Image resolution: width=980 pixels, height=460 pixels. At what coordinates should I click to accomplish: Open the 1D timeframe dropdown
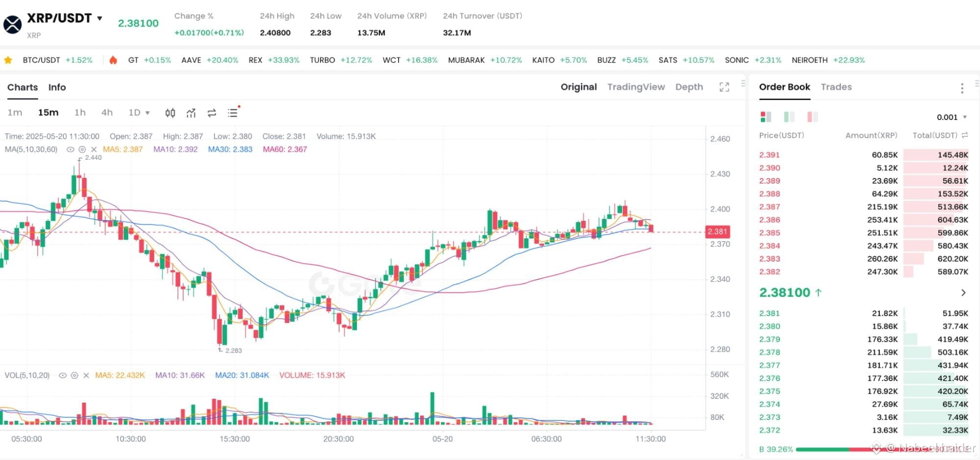coord(139,113)
